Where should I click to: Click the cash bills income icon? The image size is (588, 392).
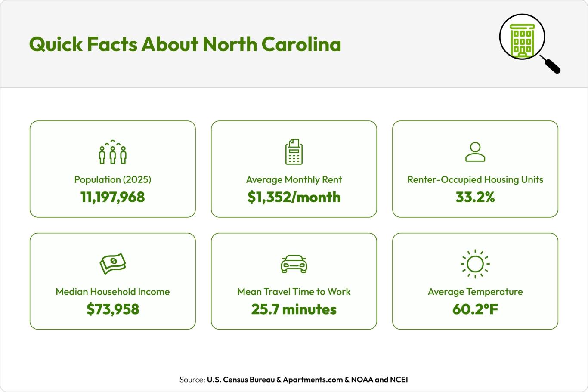pos(113,264)
